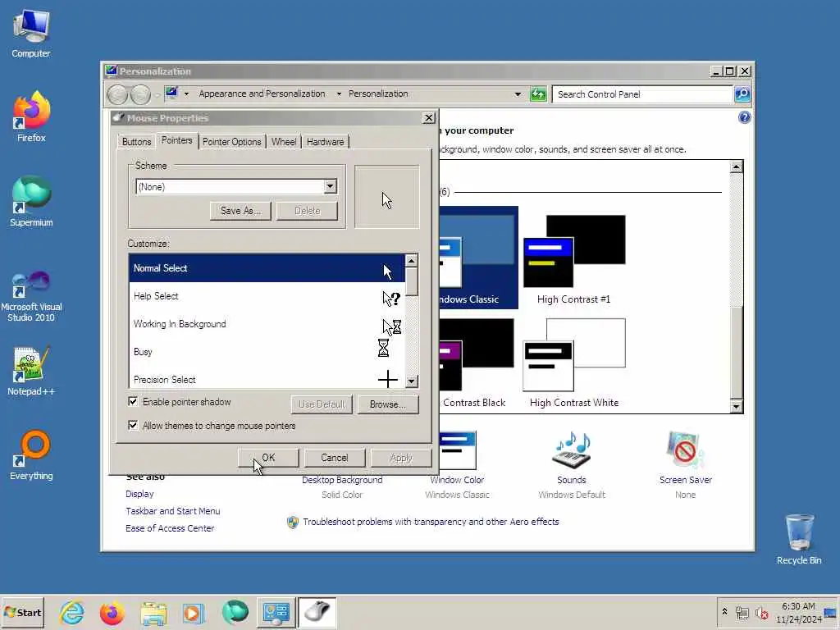Screen dimensions: 840x630
Task: Open the Wheel tab
Action: 283,141
